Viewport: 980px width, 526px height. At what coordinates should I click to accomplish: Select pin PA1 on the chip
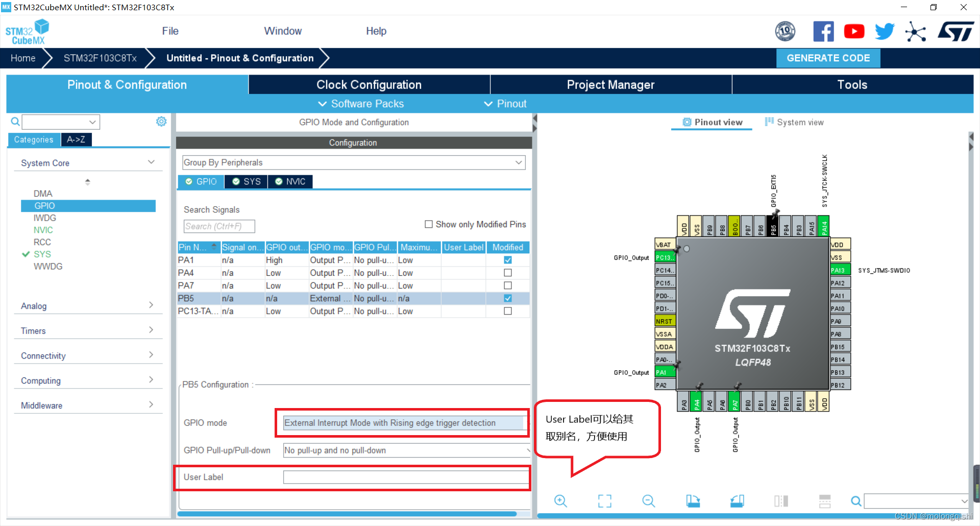click(665, 372)
